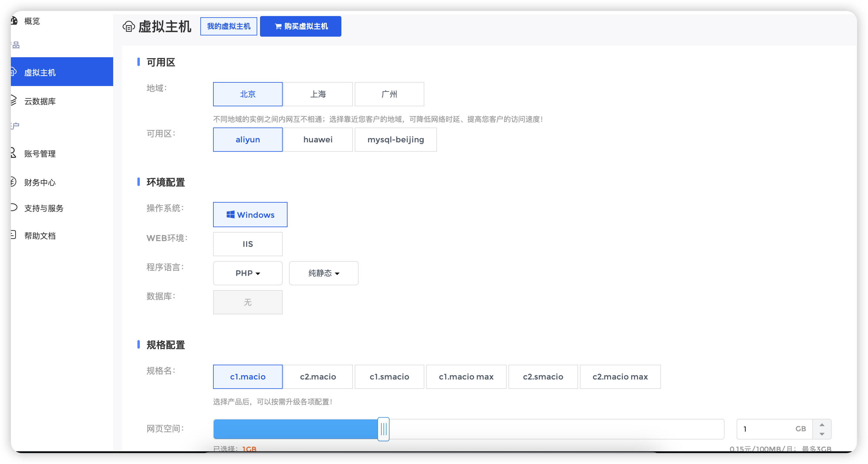This screenshot has height=464, width=868.
Task: Click the Windows logo icon
Action: click(231, 214)
